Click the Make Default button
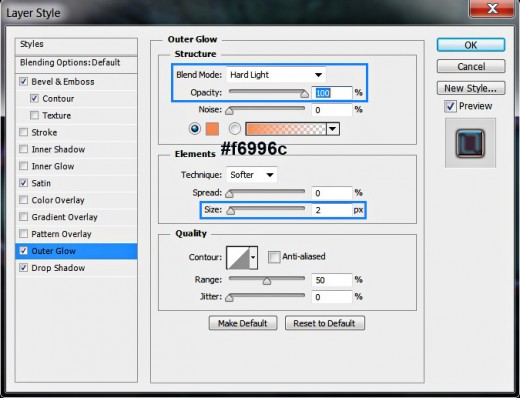This screenshot has width=520, height=398. point(243,323)
